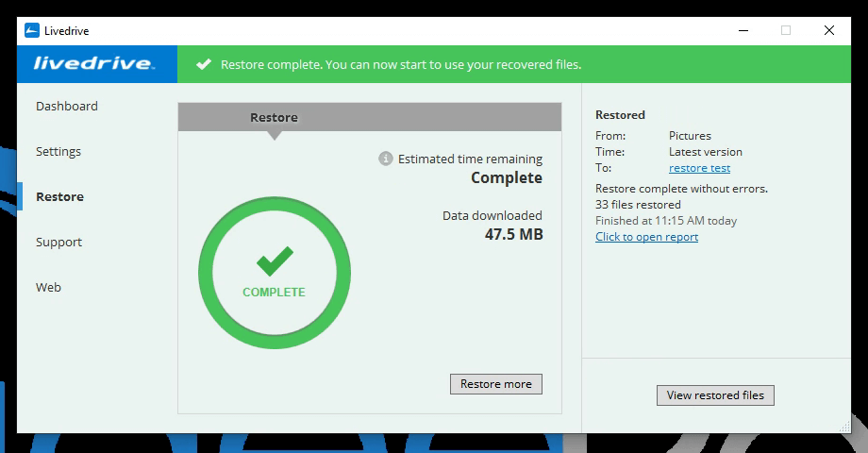Go to Settings in the sidebar
The image size is (868, 453).
tap(58, 152)
